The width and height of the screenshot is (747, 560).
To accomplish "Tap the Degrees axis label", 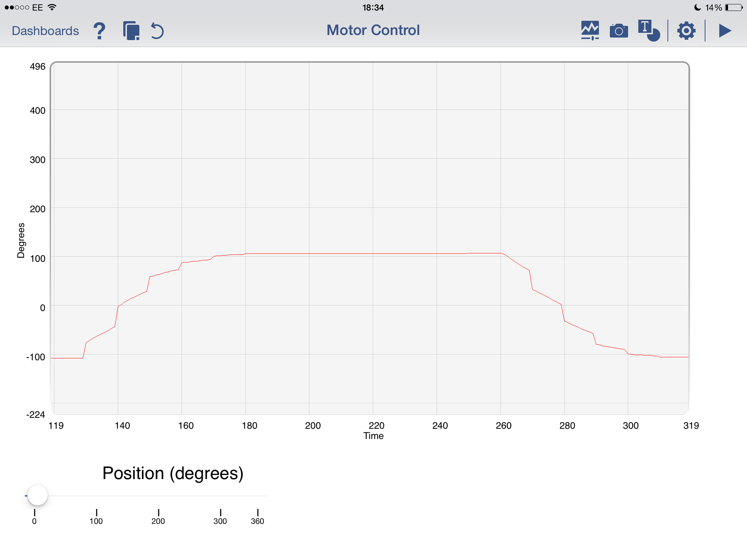I will 21,241.
